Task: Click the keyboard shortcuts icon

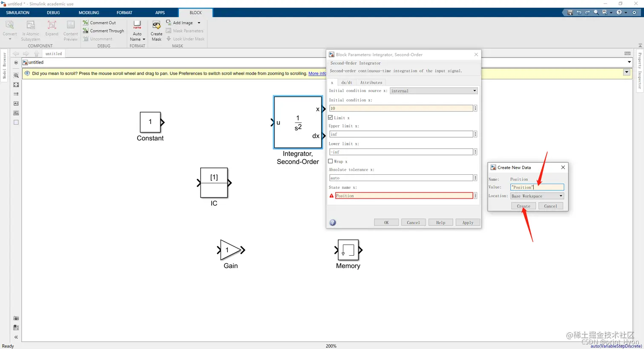Action: pyautogui.click(x=627, y=53)
